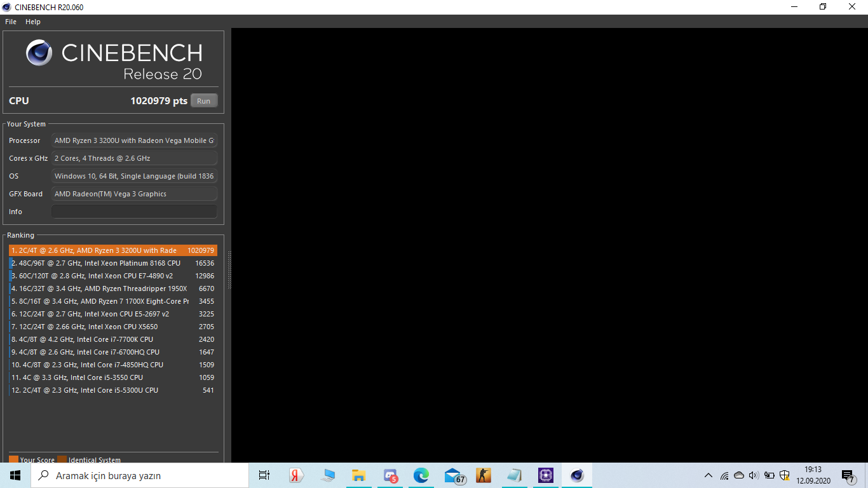868x488 pixels.
Task: Open the Wi-Fi network tray icon
Action: 724,475
